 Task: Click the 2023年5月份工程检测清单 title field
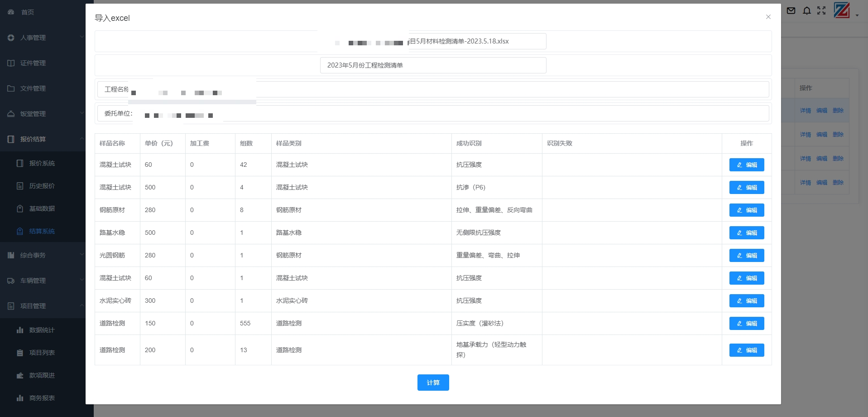point(433,65)
